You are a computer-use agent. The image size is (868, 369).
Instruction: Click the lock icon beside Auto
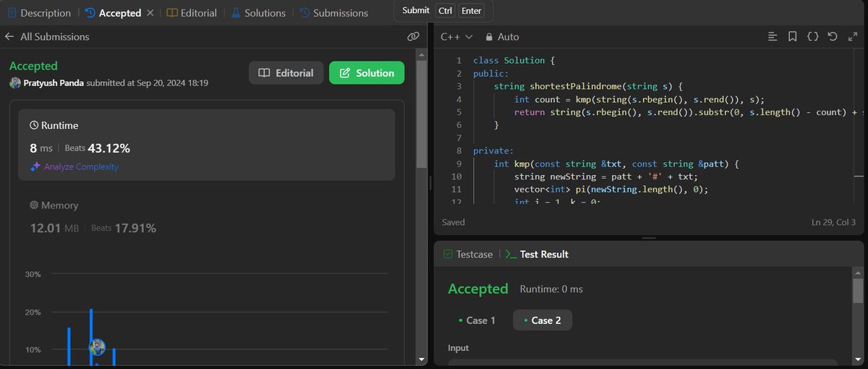[x=489, y=36]
